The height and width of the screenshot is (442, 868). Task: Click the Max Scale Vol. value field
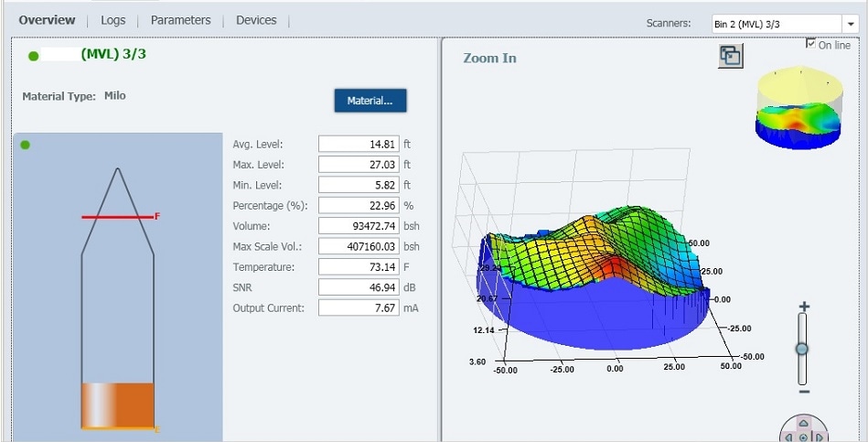359,246
